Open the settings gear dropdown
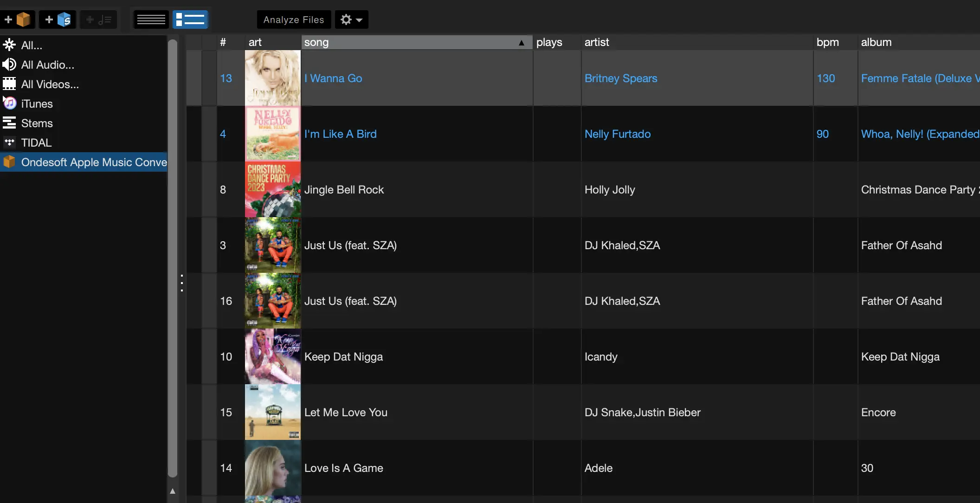 (351, 19)
